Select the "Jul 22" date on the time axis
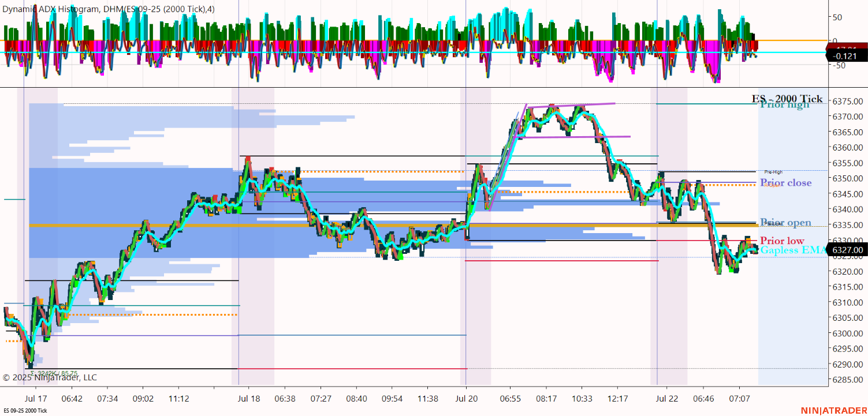868x416 pixels. [668, 399]
